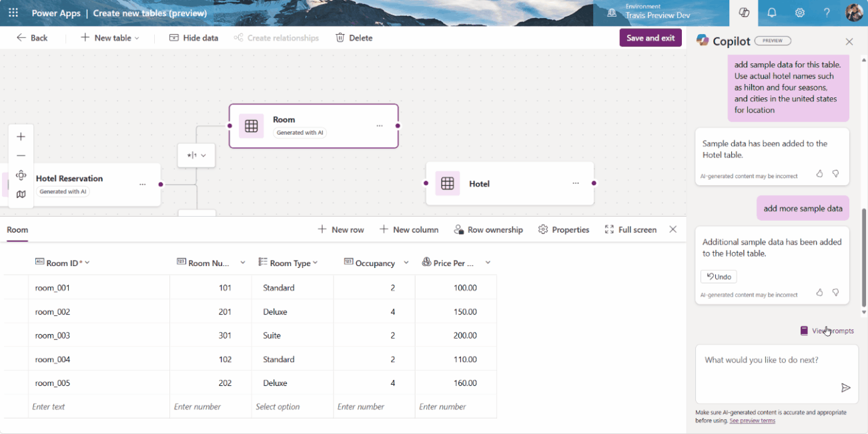The image size is (868, 434).
Task: Click the notifications bell icon
Action: (771, 13)
